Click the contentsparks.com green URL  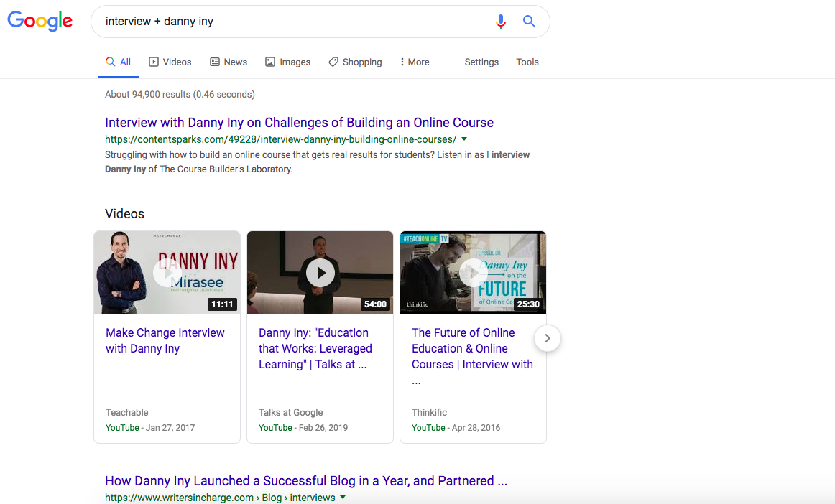pos(281,139)
